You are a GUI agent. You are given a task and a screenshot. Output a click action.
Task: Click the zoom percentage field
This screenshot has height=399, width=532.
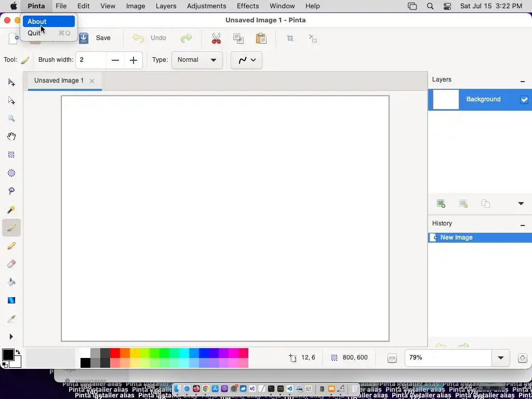(448, 357)
